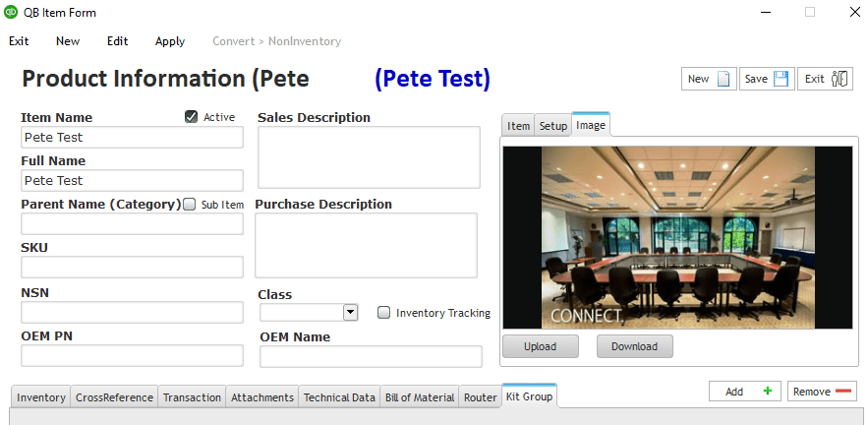Click the Download image button

click(x=634, y=346)
